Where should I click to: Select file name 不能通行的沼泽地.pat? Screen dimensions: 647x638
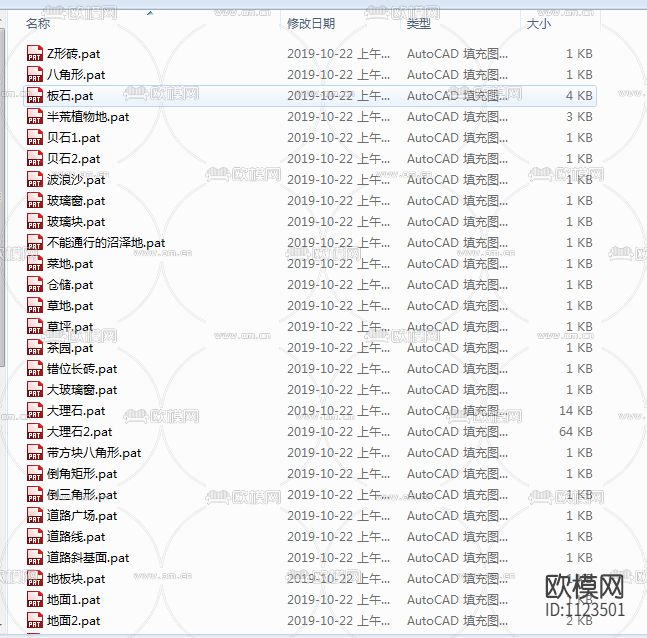pyautogui.click(x=106, y=243)
